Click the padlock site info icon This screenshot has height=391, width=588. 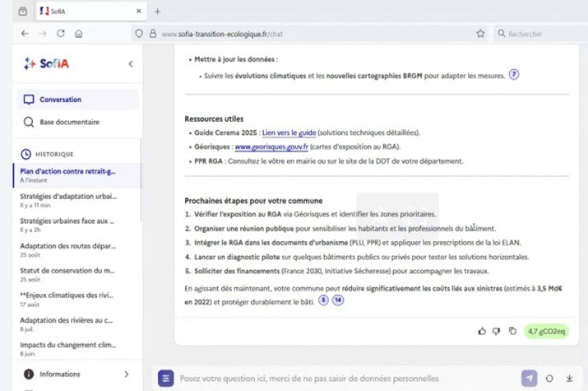point(153,34)
